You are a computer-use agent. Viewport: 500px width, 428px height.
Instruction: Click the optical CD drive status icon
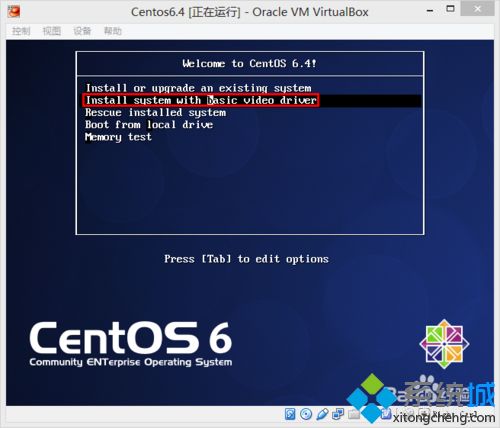click(306, 414)
